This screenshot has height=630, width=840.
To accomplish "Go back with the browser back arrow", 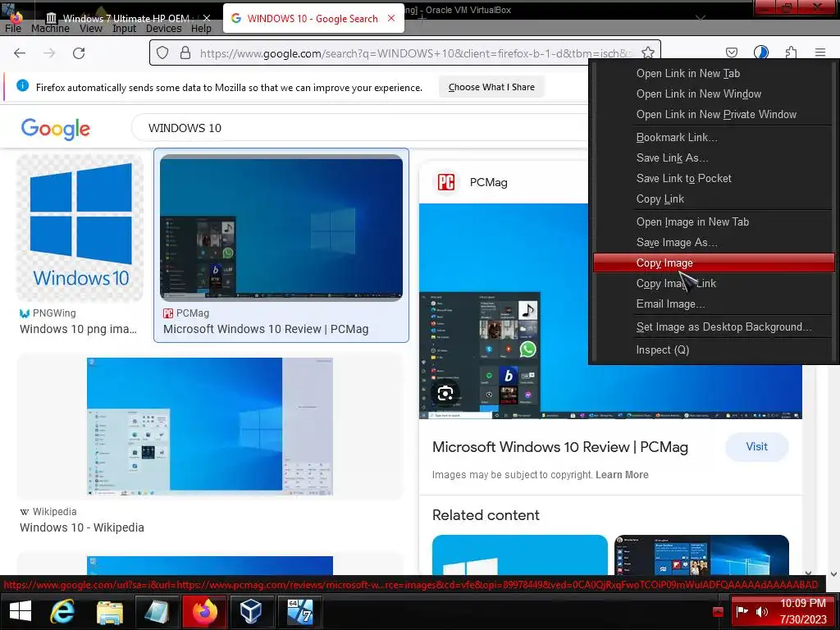I will [20, 53].
